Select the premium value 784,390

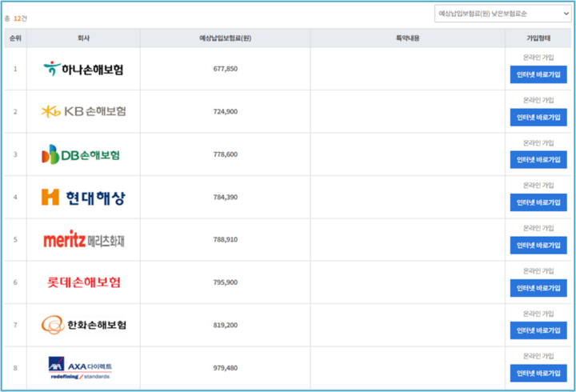225,197
